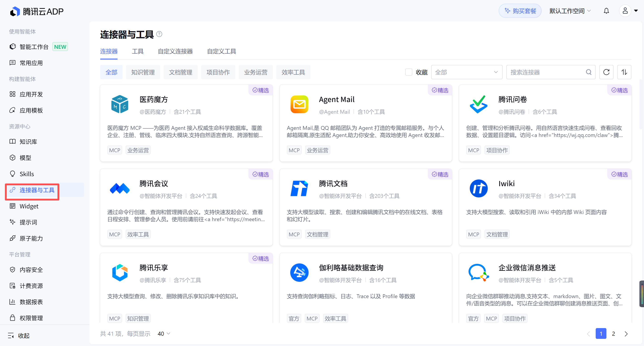
Task: Change the 40 per-page dropdown
Action: 164,333
